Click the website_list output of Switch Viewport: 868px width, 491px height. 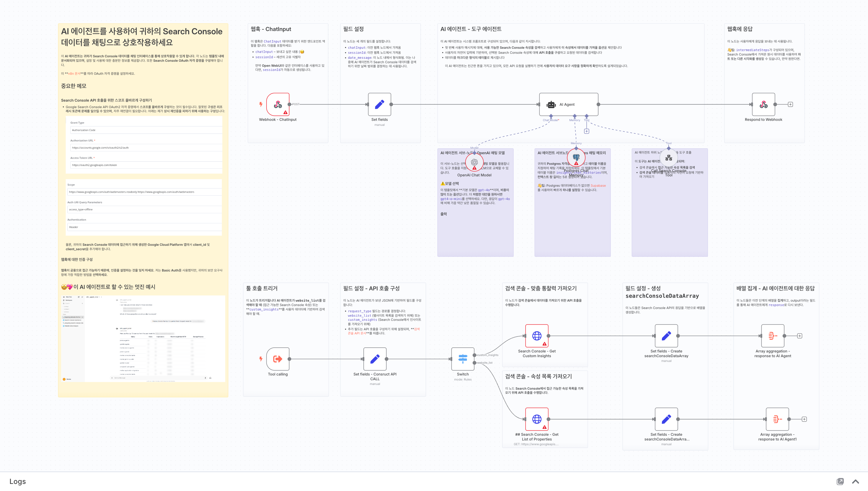point(474,363)
